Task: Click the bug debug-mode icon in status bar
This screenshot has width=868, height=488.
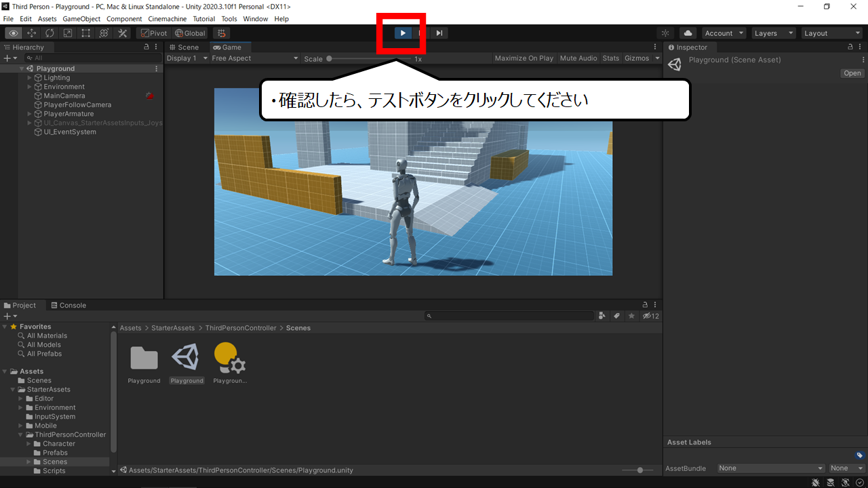Action: [816, 483]
